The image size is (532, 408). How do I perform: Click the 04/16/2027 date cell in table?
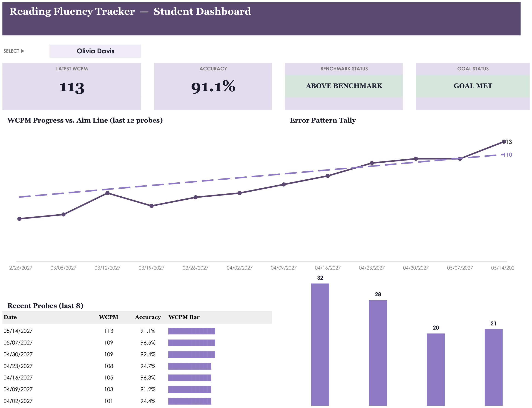click(x=18, y=378)
